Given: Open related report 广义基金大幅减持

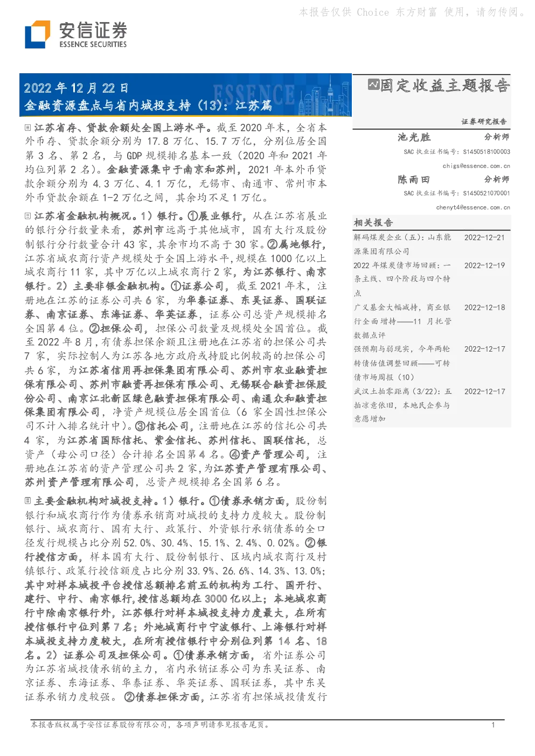Looking at the screenshot, I should click(402, 321).
